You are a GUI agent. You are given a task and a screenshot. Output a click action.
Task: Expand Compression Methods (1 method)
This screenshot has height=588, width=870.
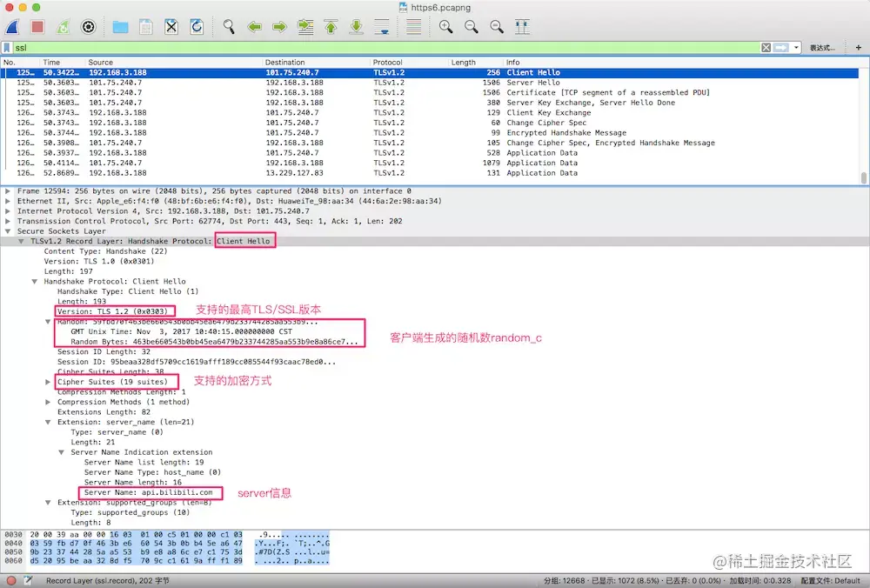[48, 402]
